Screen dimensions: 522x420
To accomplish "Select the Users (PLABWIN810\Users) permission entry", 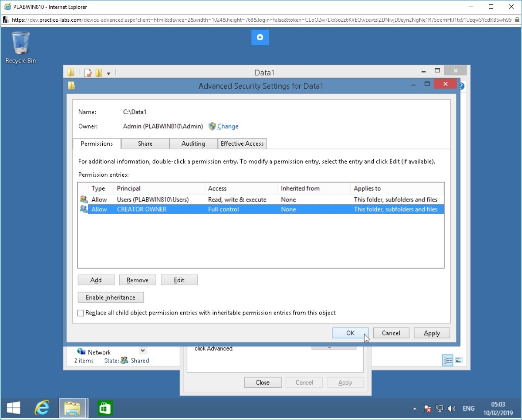I will coord(261,199).
